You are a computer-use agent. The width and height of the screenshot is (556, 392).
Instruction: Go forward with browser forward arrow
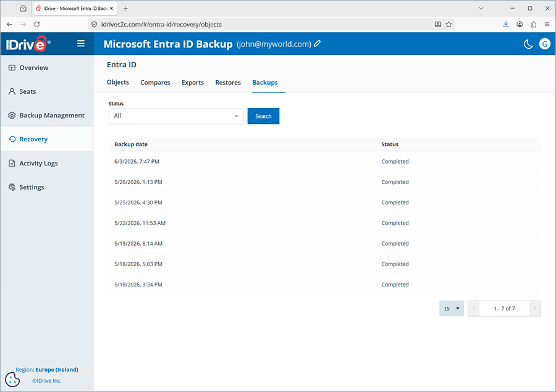(23, 25)
